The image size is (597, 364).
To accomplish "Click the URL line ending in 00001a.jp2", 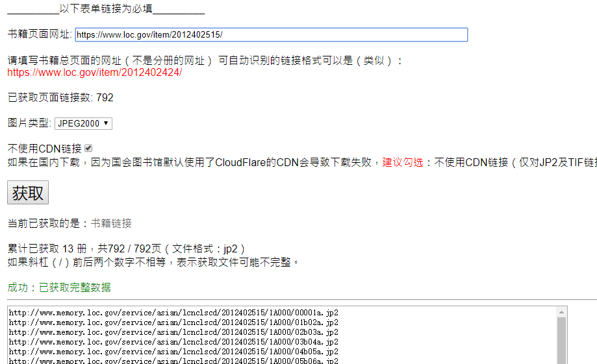I will point(173,313).
